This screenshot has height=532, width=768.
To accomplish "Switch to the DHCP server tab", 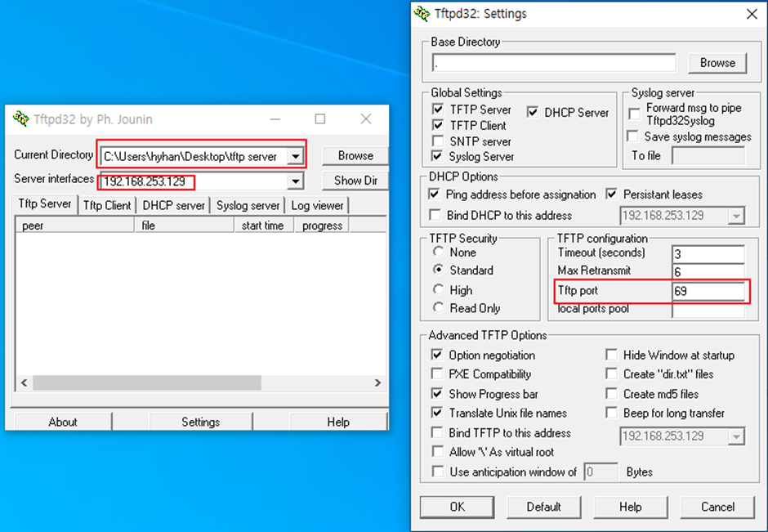I will 173,205.
